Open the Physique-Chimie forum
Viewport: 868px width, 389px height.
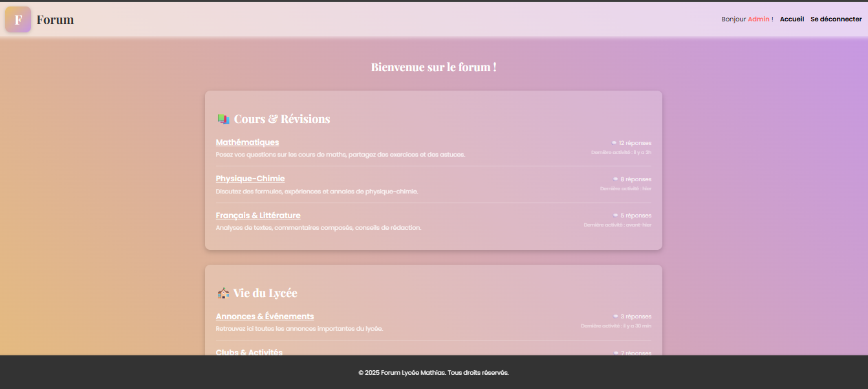pos(250,178)
